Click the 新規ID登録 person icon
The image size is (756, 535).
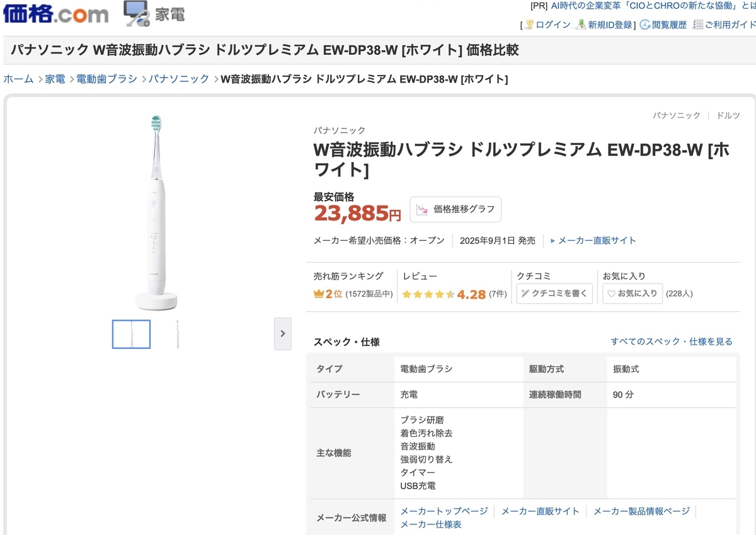click(581, 25)
